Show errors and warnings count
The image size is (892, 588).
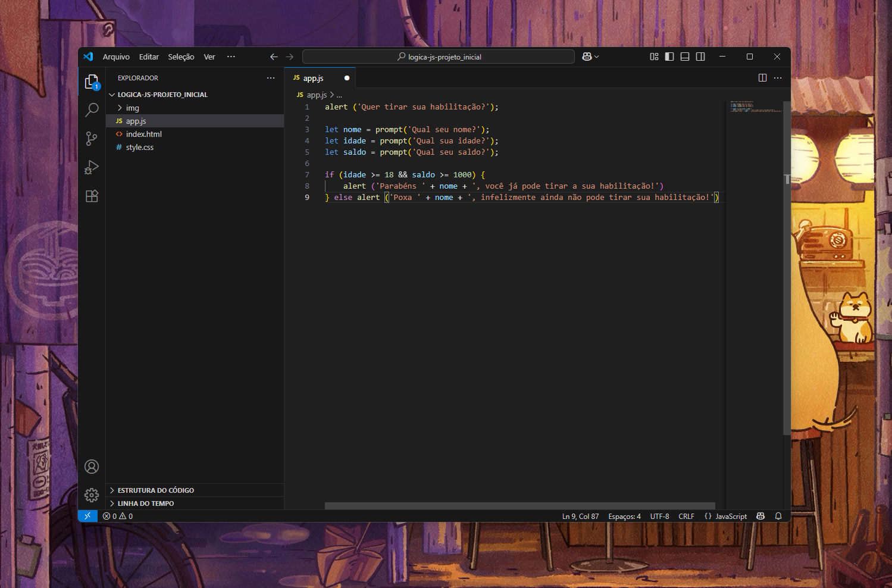coord(118,516)
